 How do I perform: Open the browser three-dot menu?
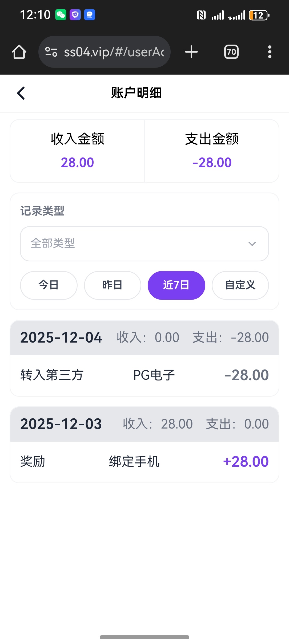coord(270,52)
